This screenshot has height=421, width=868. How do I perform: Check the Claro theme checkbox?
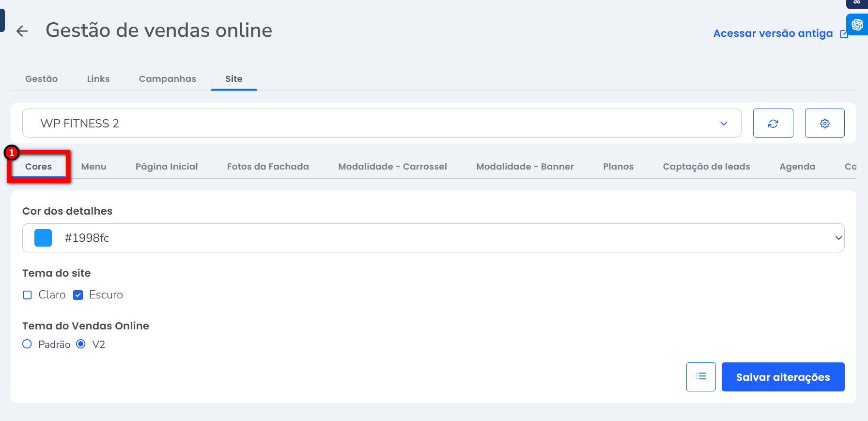coord(28,295)
